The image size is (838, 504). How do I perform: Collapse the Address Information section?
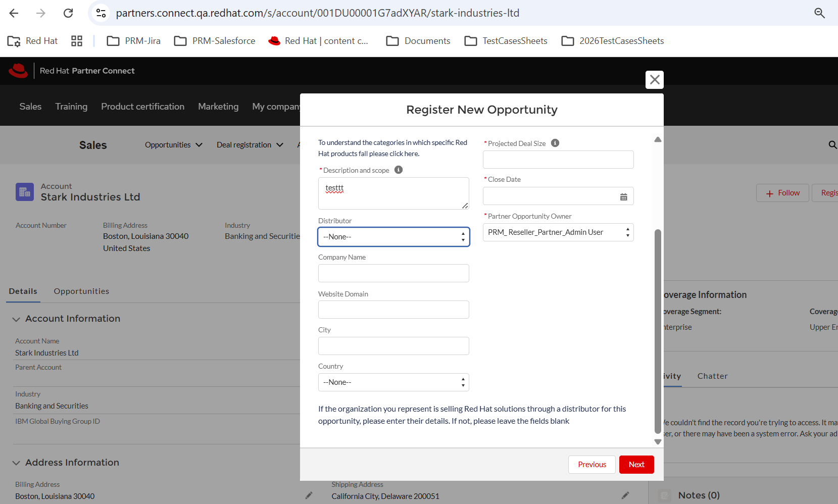pos(16,463)
